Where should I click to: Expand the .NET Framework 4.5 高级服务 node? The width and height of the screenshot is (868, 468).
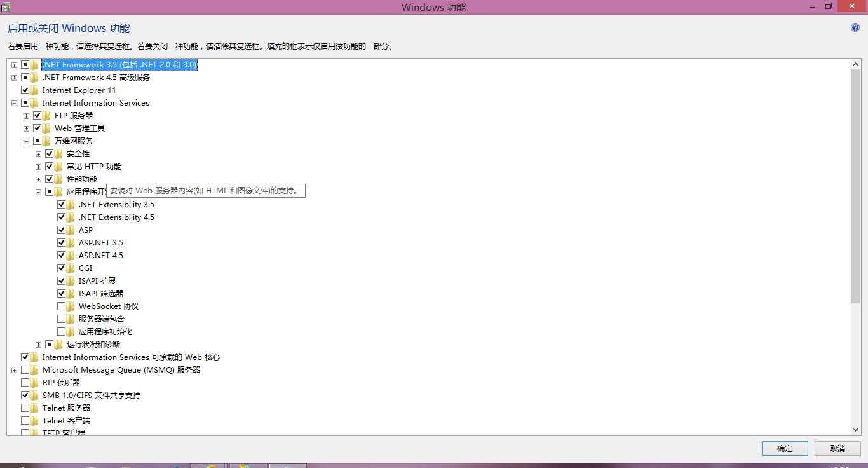click(x=14, y=78)
